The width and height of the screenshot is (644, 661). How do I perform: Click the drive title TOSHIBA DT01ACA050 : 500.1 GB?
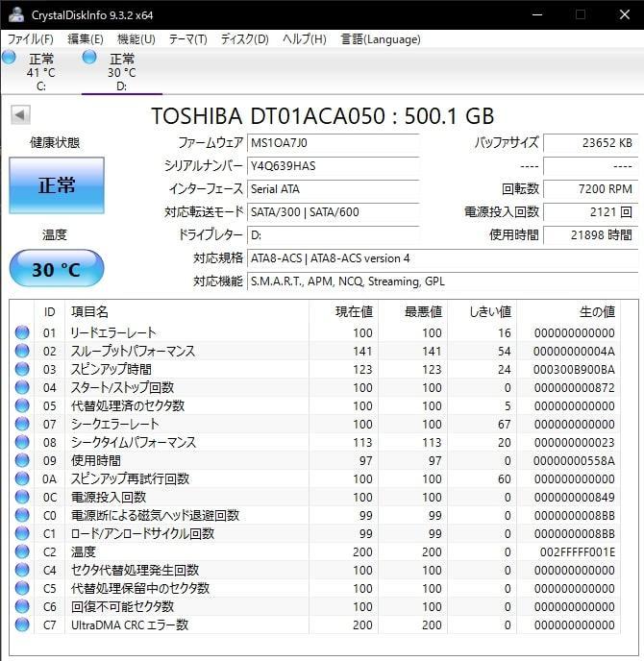323,116
